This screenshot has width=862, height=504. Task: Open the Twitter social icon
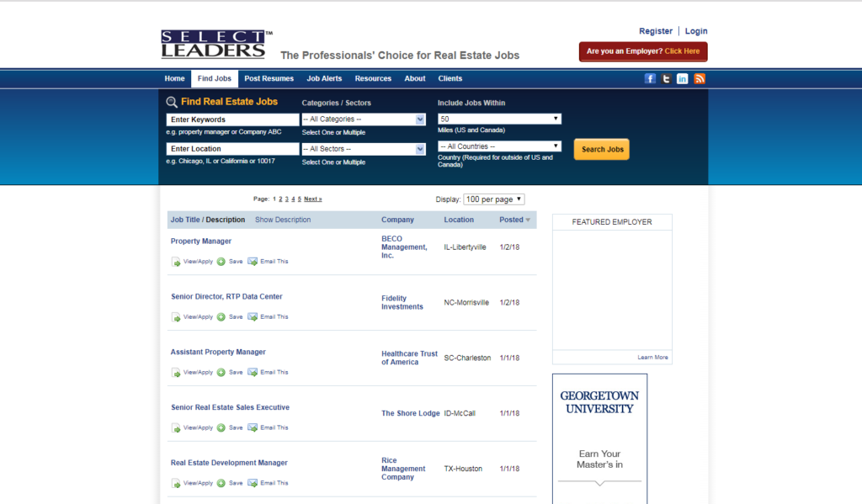click(667, 78)
